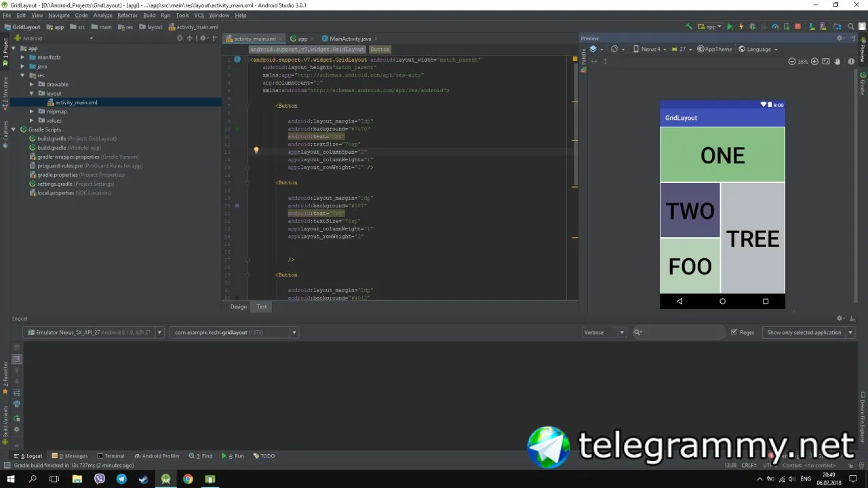
Task: Click the intention lightbulb in the editor
Action: 256,150
